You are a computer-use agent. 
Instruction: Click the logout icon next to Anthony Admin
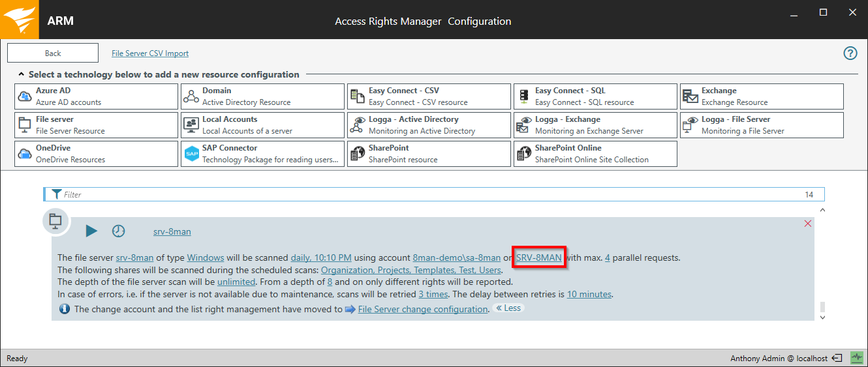point(838,358)
